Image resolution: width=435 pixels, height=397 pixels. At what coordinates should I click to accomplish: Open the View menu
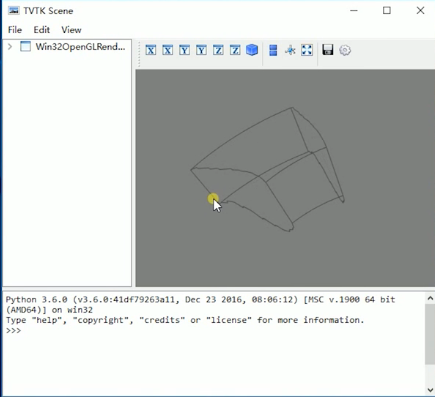[x=71, y=30]
